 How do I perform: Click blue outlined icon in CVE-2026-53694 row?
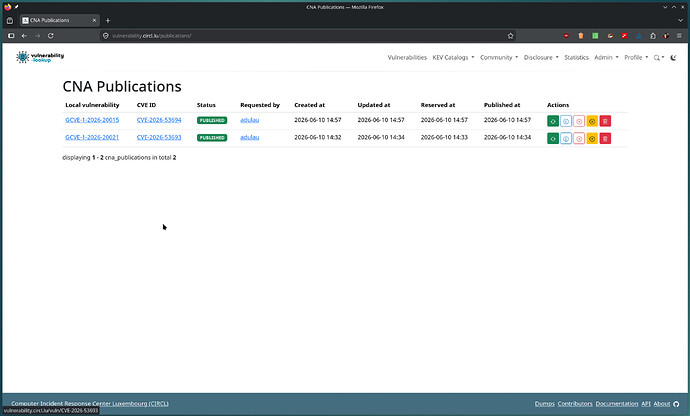(x=566, y=121)
